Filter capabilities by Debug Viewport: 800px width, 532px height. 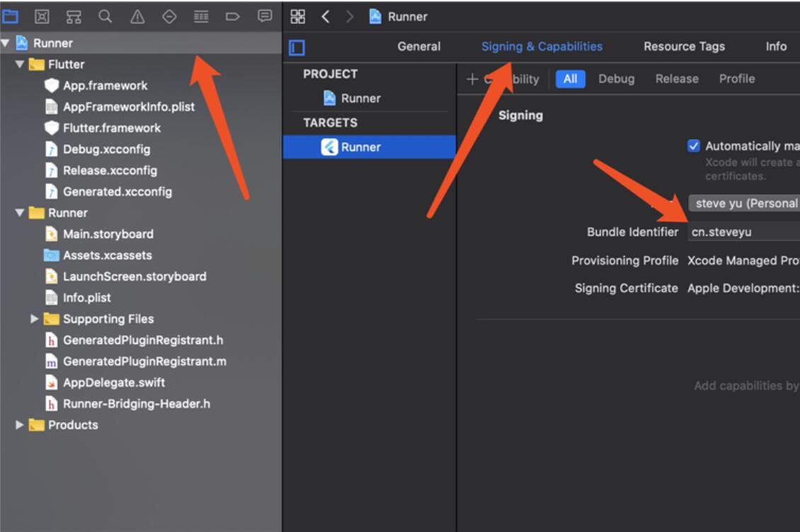pyautogui.click(x=617, y=79)
